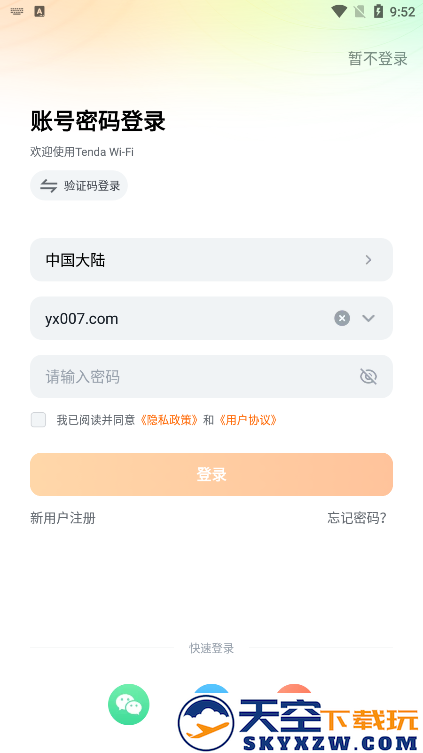This screenshot has width=423, height=753.
Task: Tap the keyboard indicator in the status bar
Action: tap(17, 11)
